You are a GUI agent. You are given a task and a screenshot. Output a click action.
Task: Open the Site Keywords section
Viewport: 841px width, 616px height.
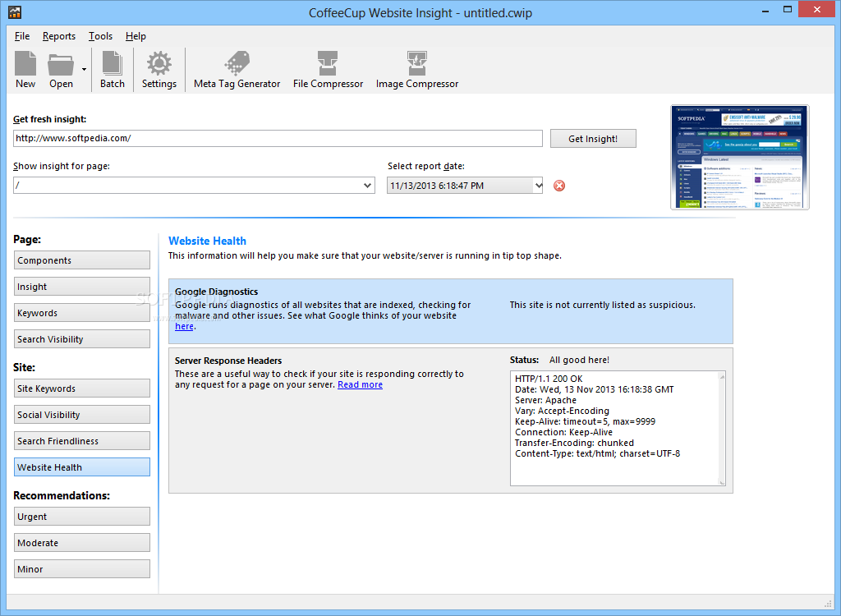click(82, 388)
